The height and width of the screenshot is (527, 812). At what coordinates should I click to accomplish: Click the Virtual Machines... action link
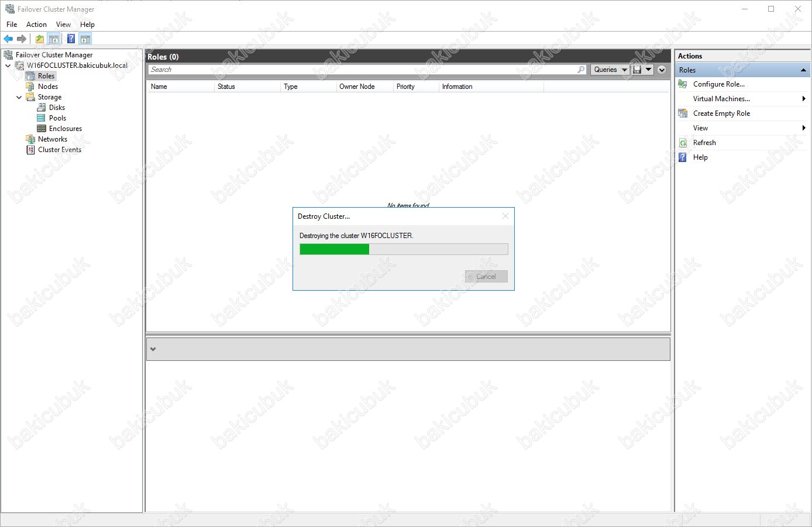[721, 99]
